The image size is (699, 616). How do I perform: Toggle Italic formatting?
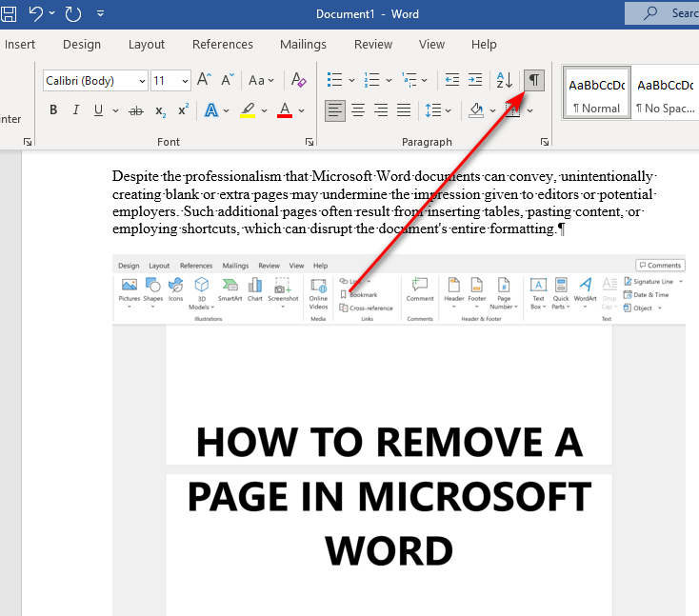tap(76, 111)
